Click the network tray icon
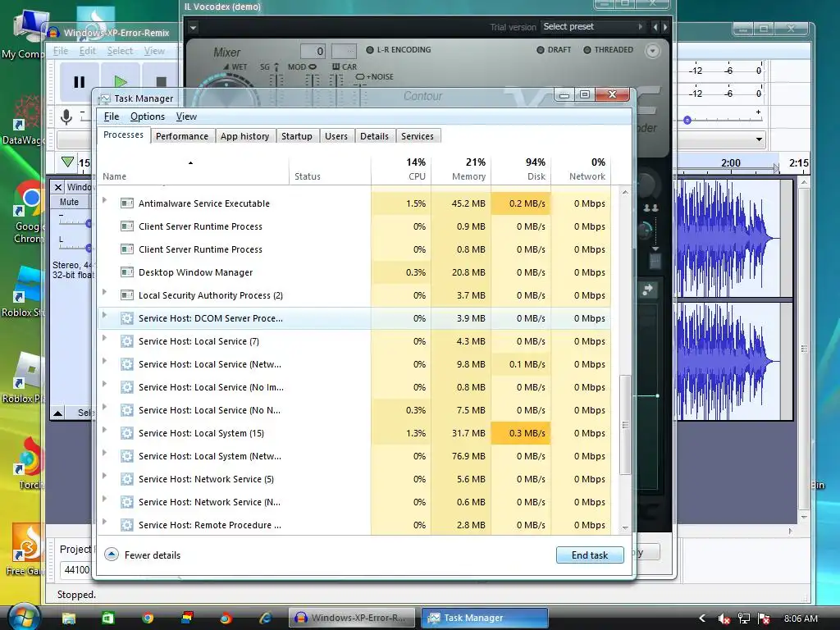The image size is (840, 630). (743, 619)
